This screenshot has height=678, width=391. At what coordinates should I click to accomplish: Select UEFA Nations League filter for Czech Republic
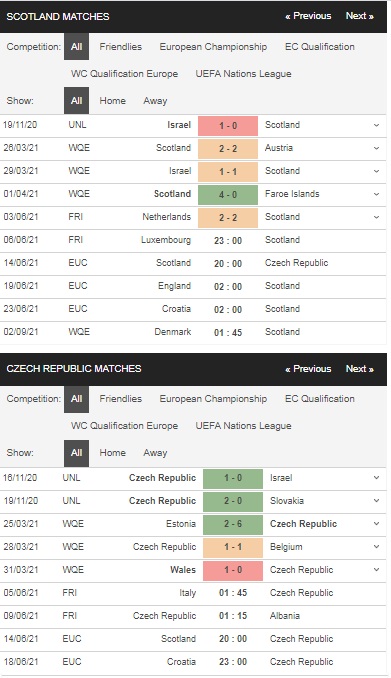[244, 426]
